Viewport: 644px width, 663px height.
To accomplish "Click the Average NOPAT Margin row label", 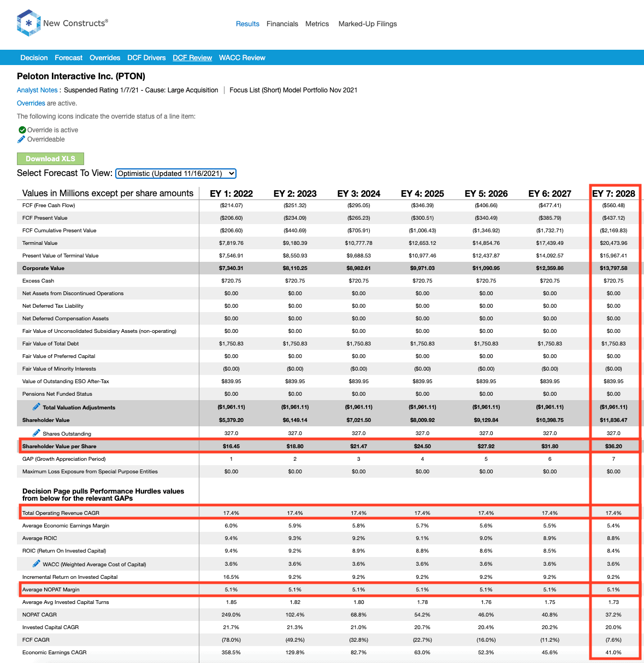I will pos(51,590).
